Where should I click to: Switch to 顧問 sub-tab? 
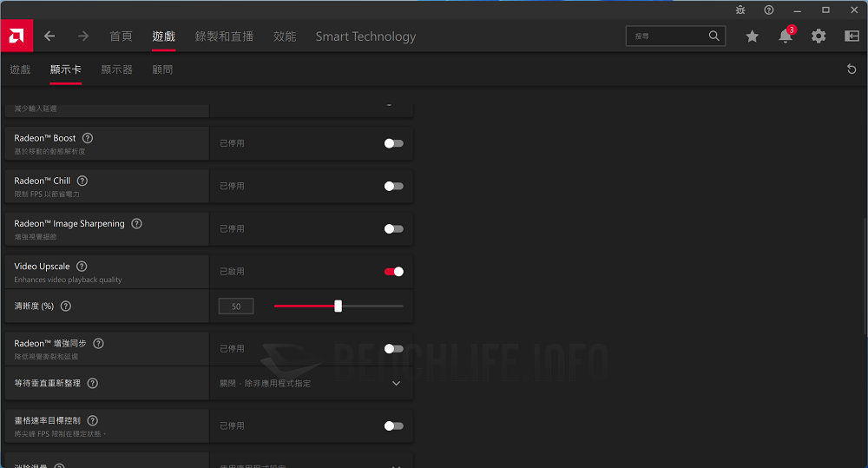point(162,69)
